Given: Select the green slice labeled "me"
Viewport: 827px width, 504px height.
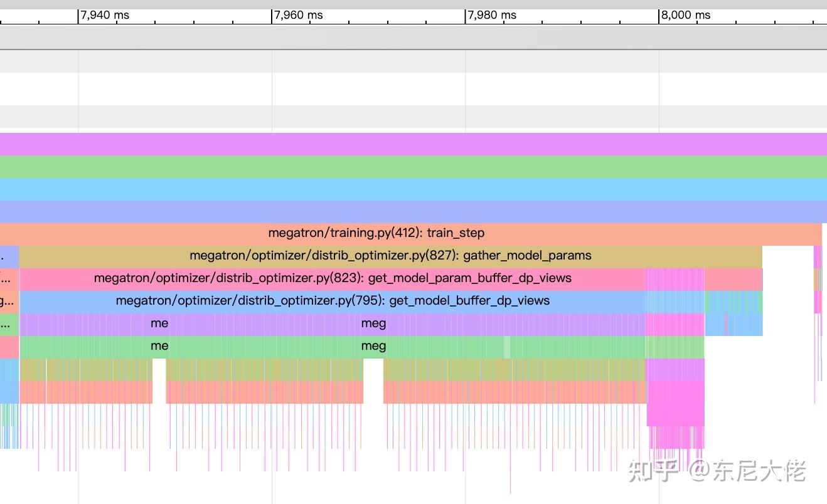Looking at the screenshot, I should pos(159,346).
